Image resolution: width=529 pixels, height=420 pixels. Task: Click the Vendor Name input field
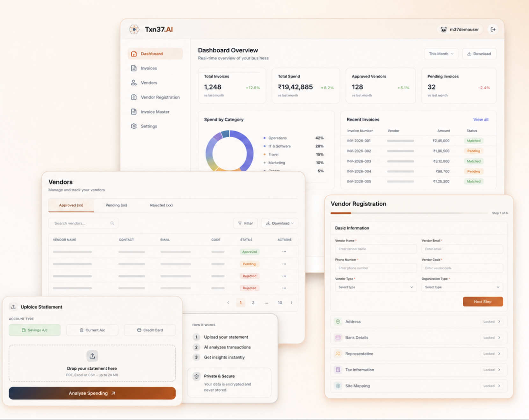[376, 249]
